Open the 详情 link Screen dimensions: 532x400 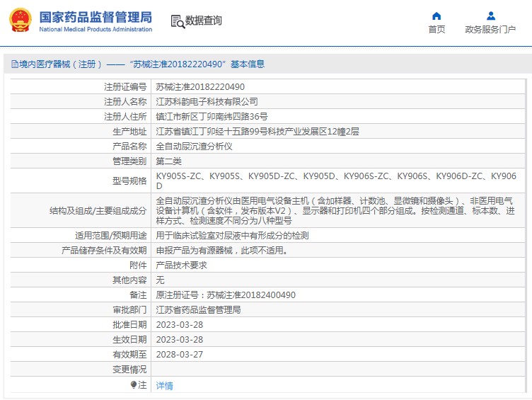[164, 386]
